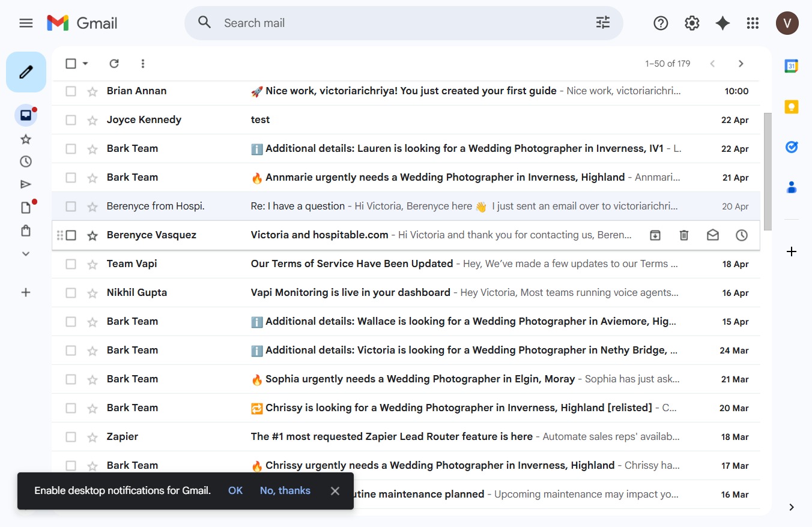Open the Support help icon
This screenshot has height=527, width=812.
[x=661, y=23]
